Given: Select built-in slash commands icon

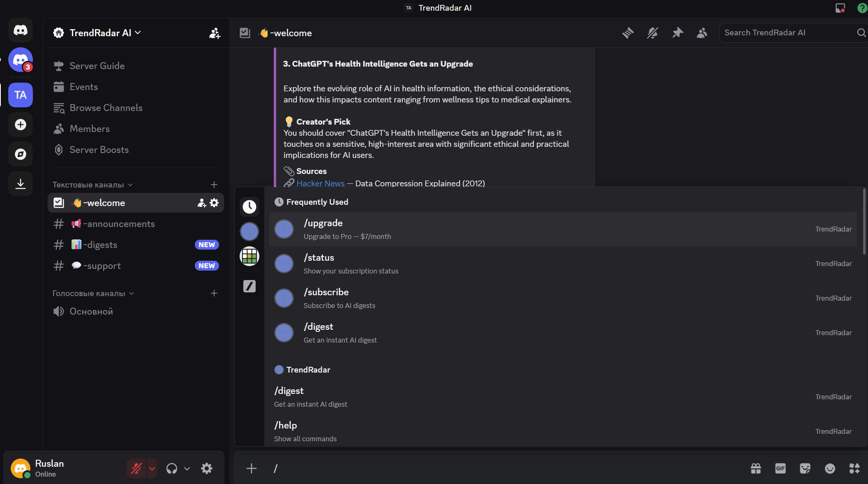Looking at the screenshot, I should 249,286.
